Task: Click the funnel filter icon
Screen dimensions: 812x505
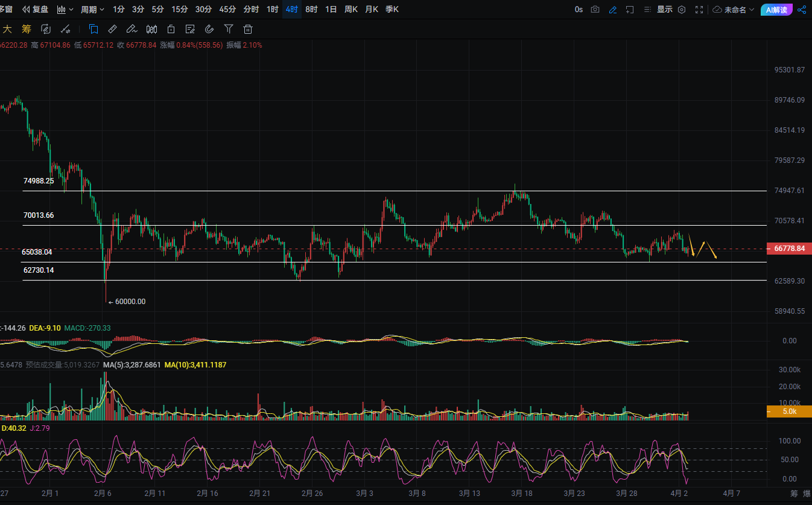Action: coord(229,29)
